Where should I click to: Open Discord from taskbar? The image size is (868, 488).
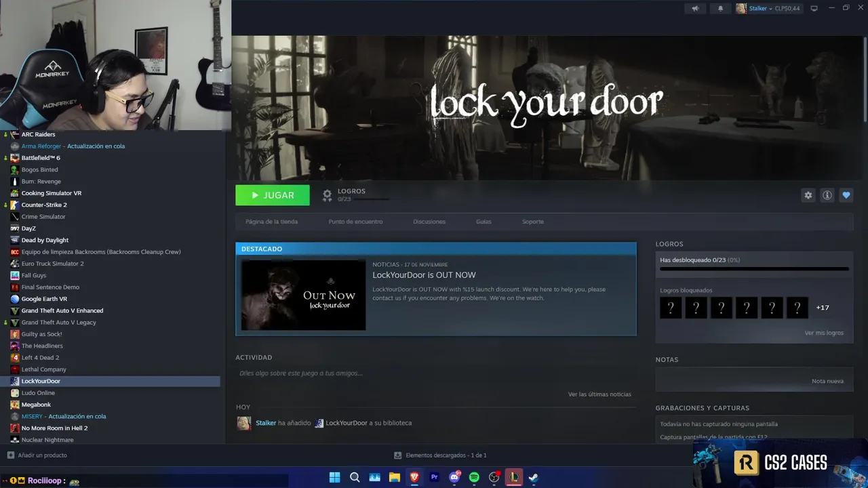coord(454,477)
